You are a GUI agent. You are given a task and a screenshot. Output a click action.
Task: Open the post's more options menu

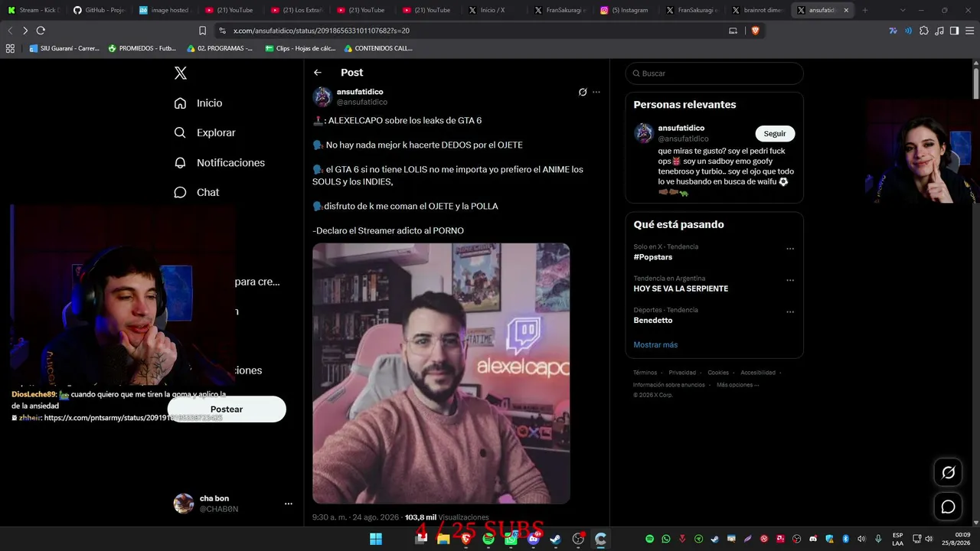[596, 92]
